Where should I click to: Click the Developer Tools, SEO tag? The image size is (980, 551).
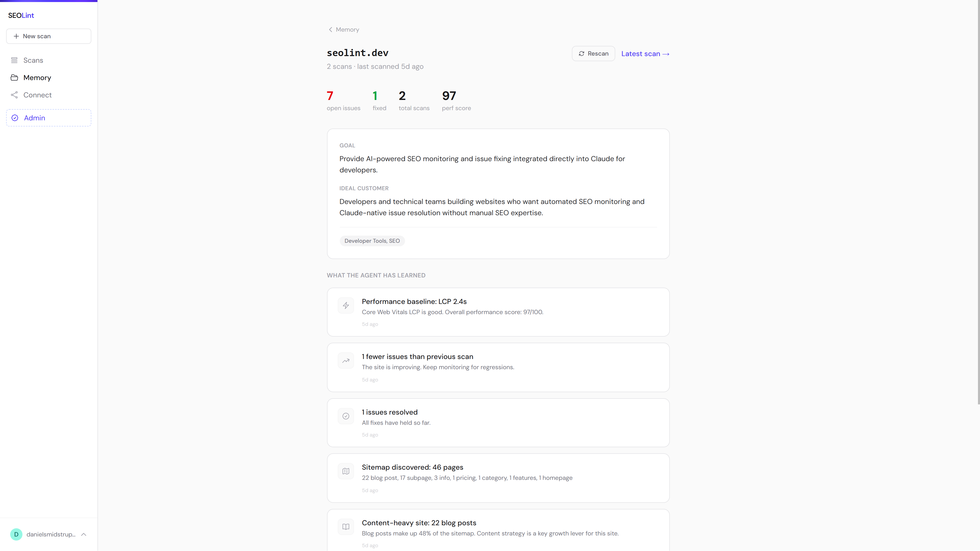click(372, 241)
